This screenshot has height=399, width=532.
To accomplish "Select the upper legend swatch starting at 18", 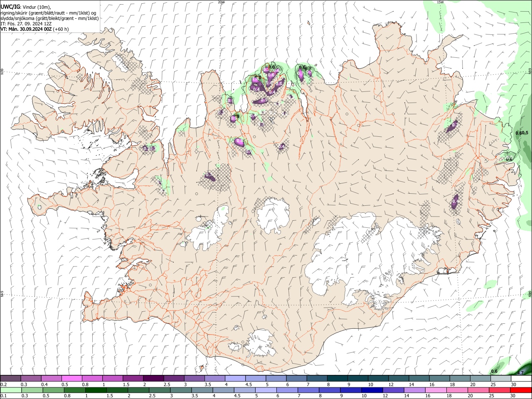I will pos(460,379).
